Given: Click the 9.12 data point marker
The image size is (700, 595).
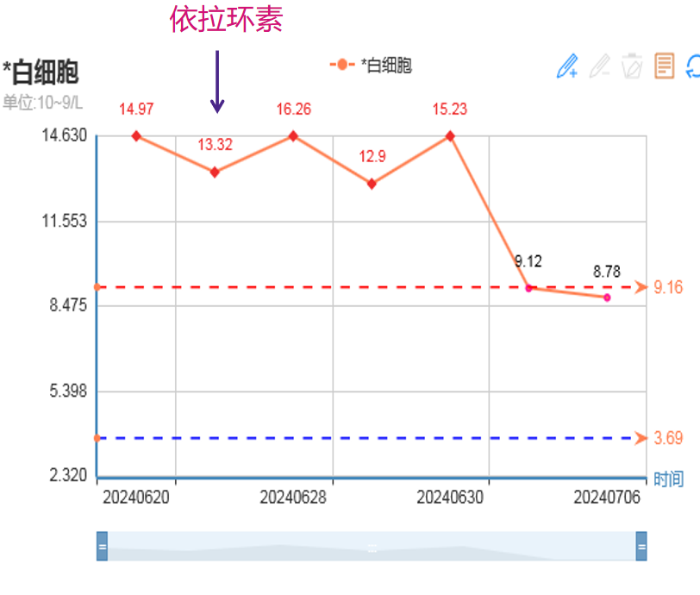Looking at the screenshot, I should pyautogui.click(x=528, y=288).
